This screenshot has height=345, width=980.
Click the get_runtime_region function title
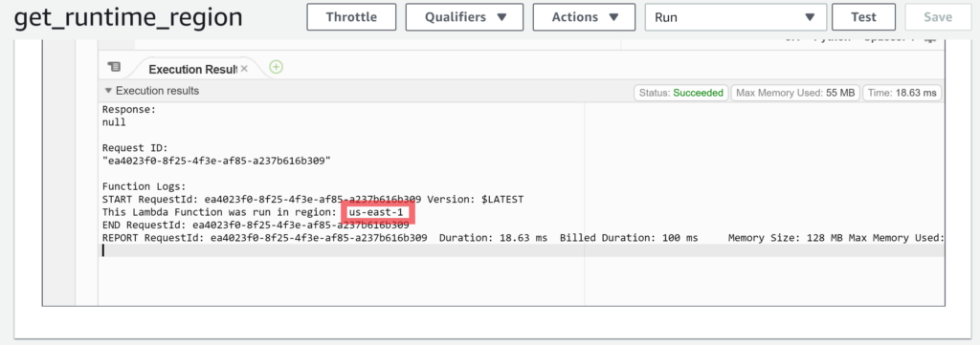(x=128, y=17)
